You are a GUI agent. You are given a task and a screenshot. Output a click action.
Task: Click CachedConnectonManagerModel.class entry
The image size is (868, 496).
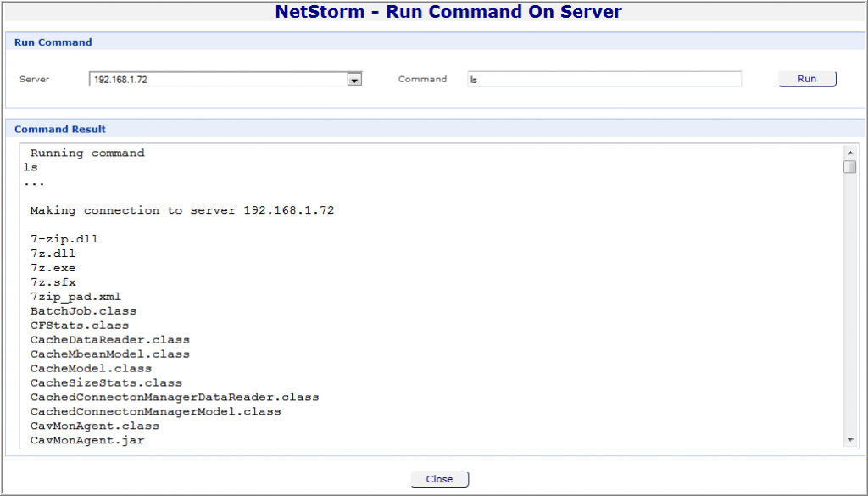[x=156, y=412]
